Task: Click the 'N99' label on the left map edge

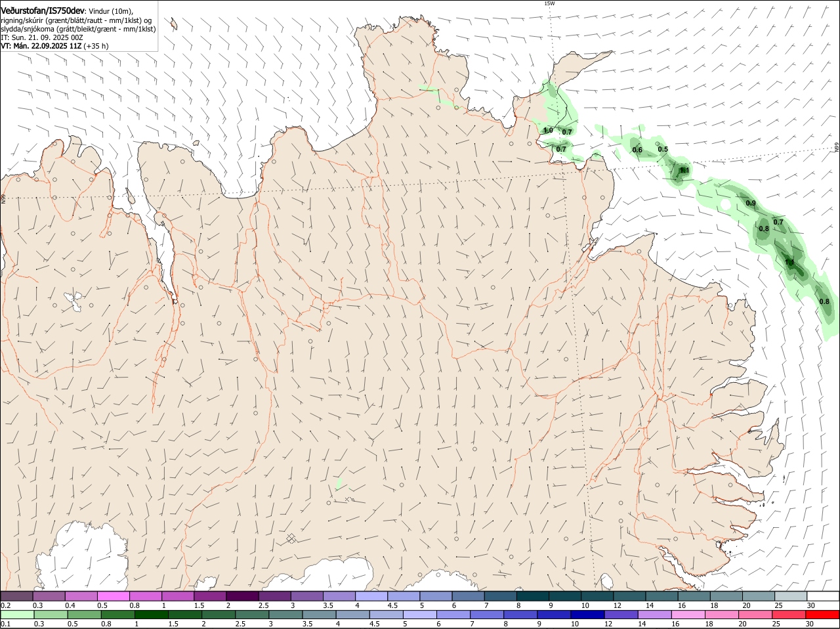Action: click(x=3, y=198)
